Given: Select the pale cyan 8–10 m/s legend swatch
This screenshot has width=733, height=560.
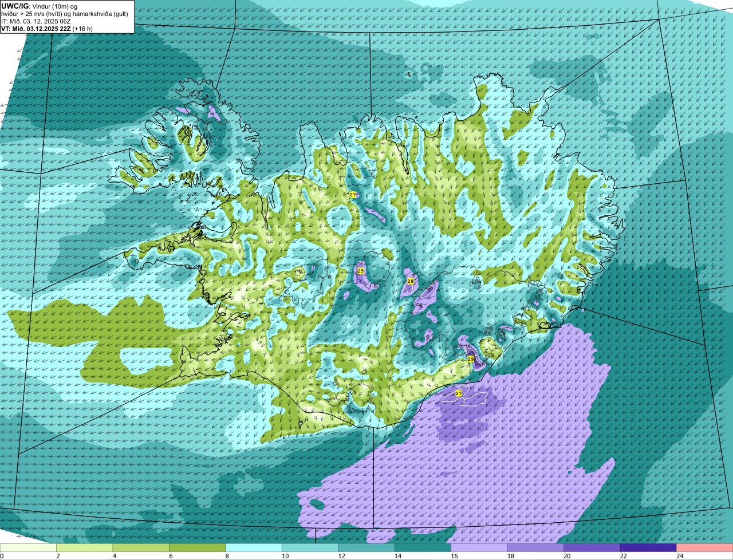Looking at the screenshot, I should coord(254,548).
